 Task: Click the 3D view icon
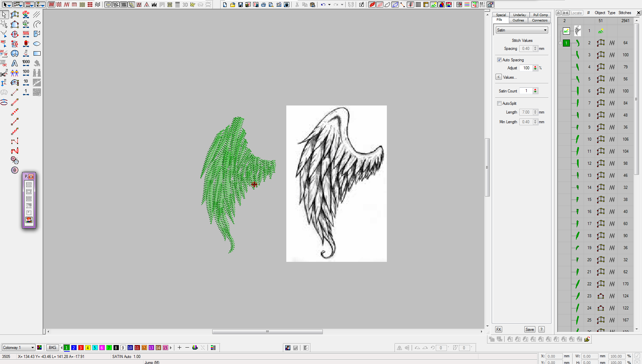click(x=185, y=5)
